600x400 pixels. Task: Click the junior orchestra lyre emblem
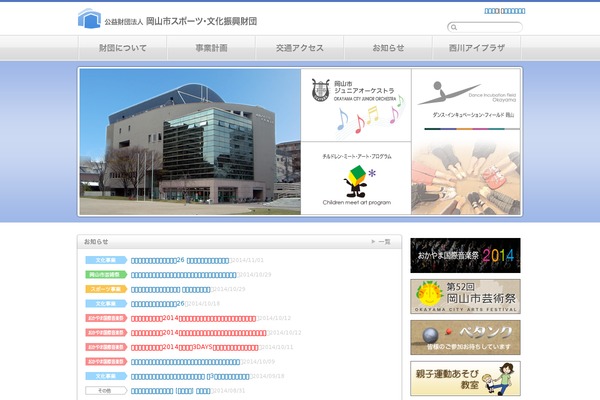click(320, 90)
